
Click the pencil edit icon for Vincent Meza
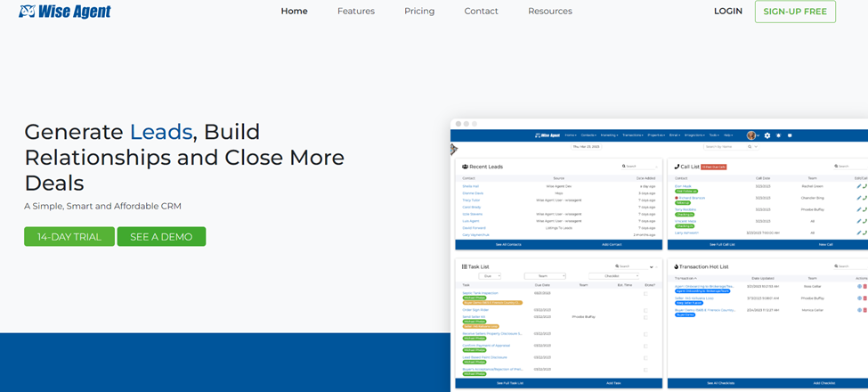[858, 221]
